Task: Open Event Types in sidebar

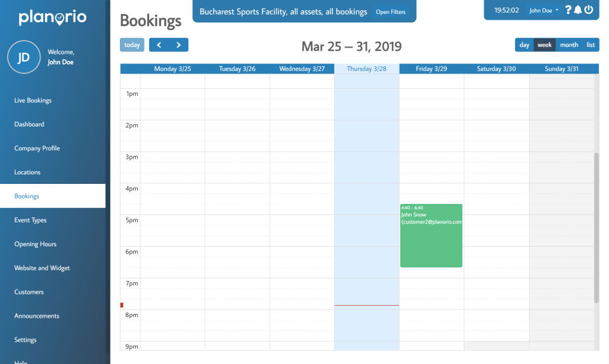Action: pyautogui.click(x=30, y=220)
